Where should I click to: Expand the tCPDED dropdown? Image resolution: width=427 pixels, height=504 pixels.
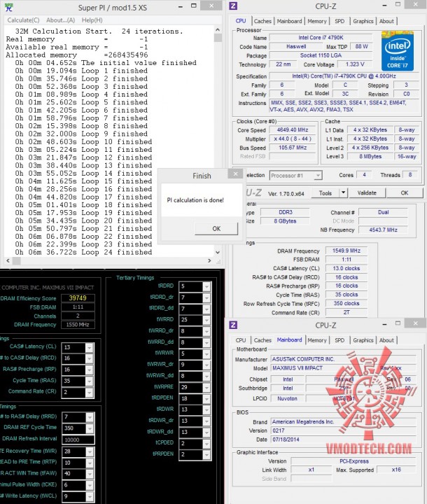point(206,444)
